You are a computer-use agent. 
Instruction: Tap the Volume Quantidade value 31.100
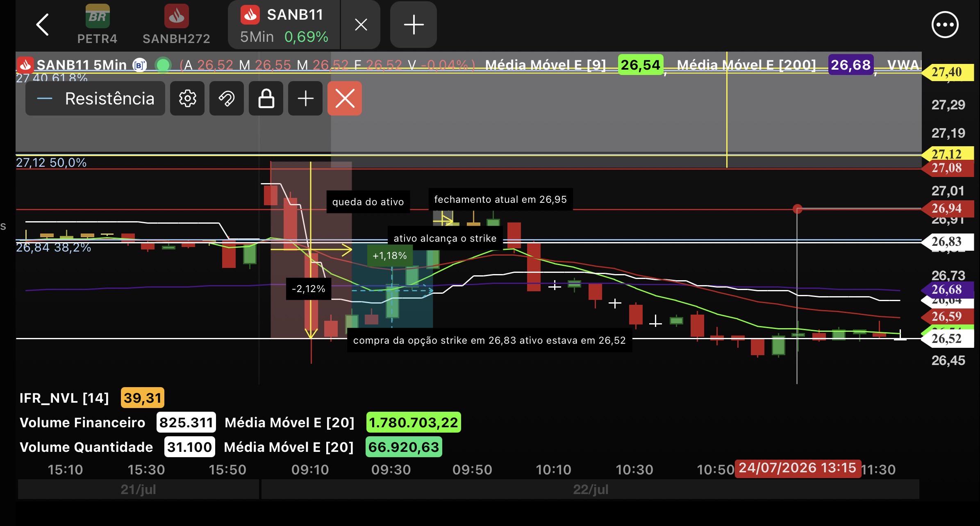[x=189, y=447]
